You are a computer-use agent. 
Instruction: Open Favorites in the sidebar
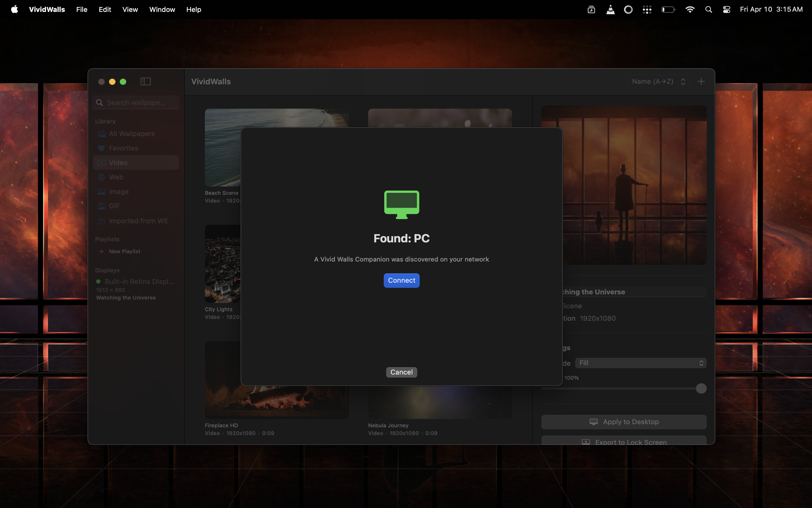pos(136,148)
